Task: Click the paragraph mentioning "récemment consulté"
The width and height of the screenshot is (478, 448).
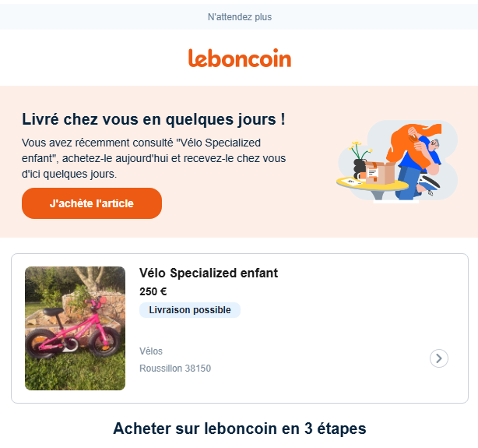Action: click(153, 158)
